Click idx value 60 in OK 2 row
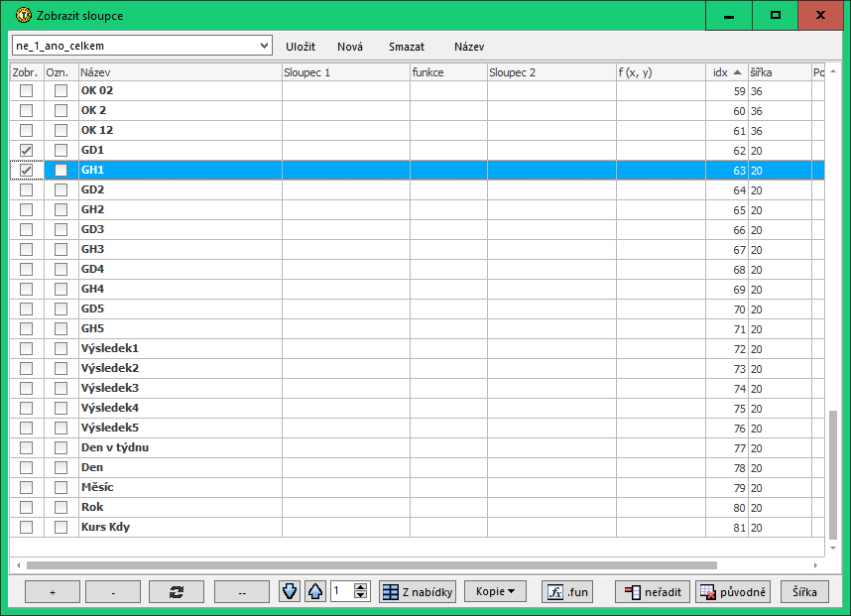 [x=739, y=111]
